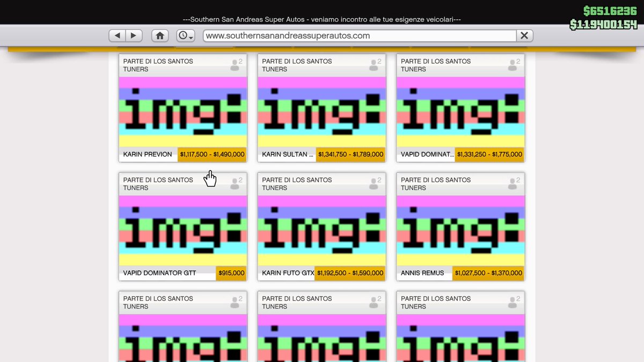644x362 pixels.
Task: Click the $1,192,500 - $1,590,000 price tag
Action: point(350,273)
